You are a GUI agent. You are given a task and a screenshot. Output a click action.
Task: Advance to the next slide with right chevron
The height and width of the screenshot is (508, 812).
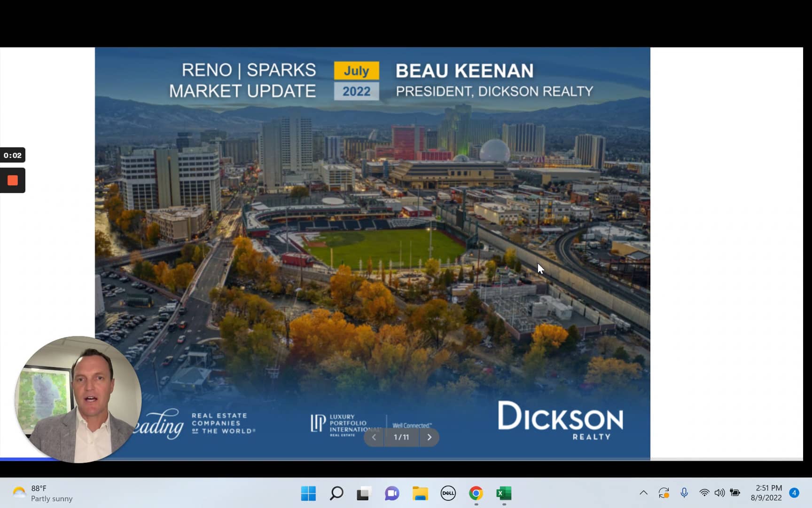click(429, 437)
